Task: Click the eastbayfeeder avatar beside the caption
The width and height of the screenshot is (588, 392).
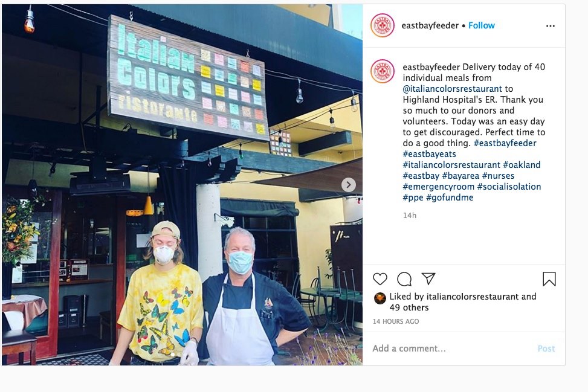Action: [x=382, y=71]
